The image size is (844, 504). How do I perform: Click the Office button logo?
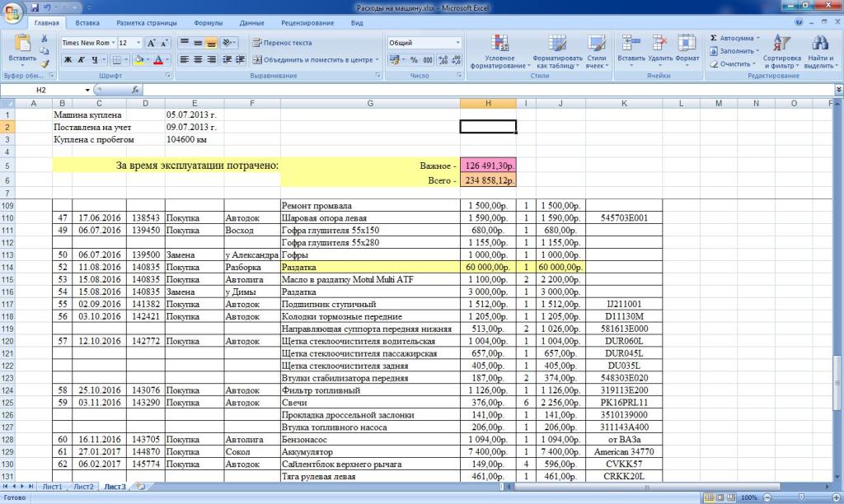[11, 10]
